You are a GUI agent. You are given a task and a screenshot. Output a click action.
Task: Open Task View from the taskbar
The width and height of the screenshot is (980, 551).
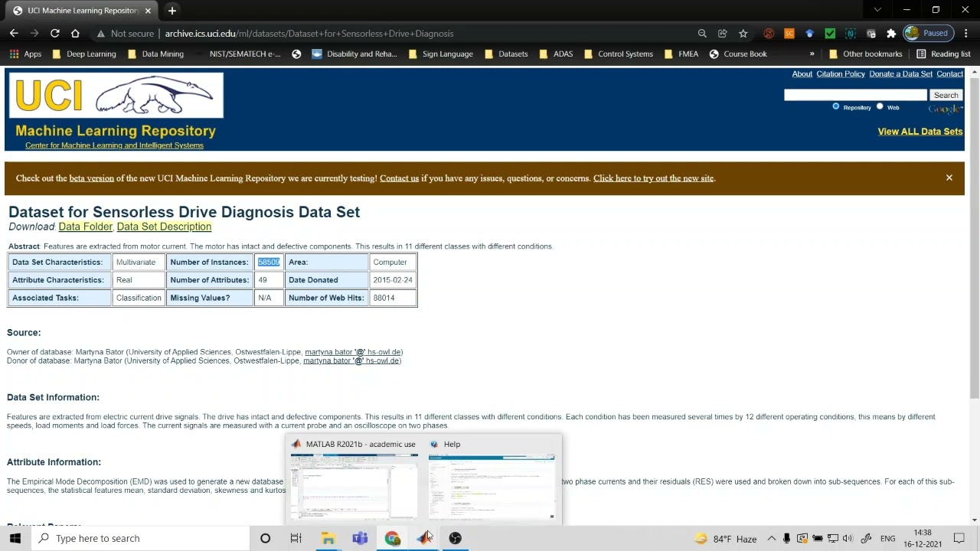(x=296, y=538)
